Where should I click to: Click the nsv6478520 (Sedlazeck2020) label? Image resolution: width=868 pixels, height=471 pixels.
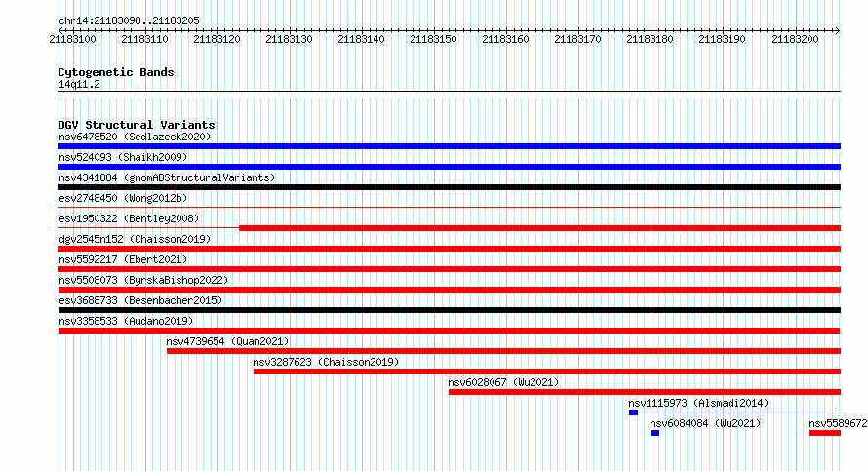coord(135,137)
